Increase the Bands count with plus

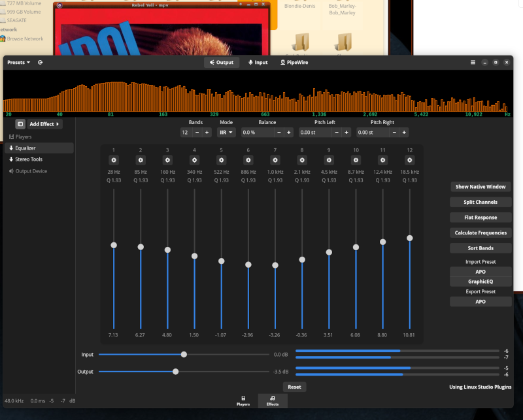click(x=207, y=133)
